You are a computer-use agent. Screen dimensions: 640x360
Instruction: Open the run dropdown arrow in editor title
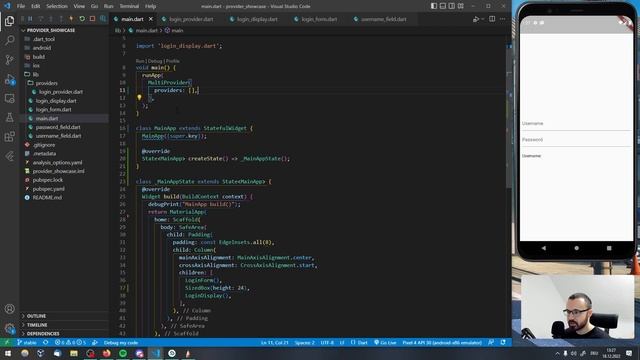(x=482, y=19)
